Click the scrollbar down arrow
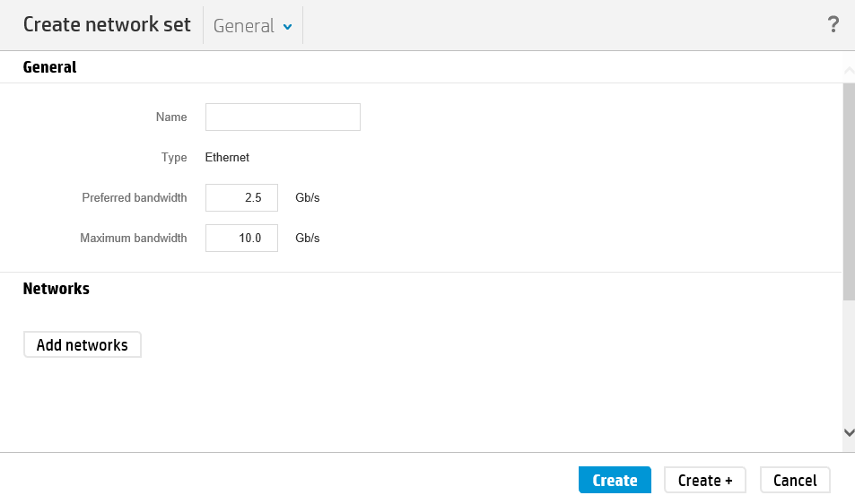The width and height of the screenshot is (855, 504). tap(849, 432)
